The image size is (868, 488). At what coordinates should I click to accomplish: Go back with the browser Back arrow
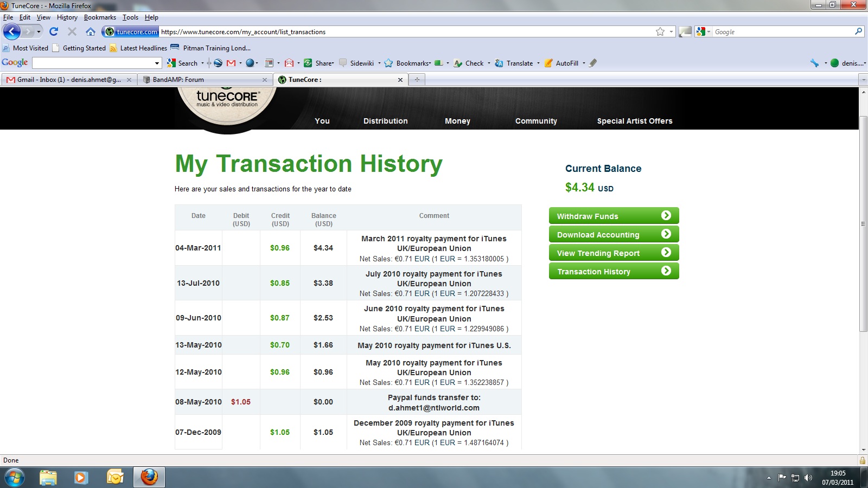pos(12,31)
